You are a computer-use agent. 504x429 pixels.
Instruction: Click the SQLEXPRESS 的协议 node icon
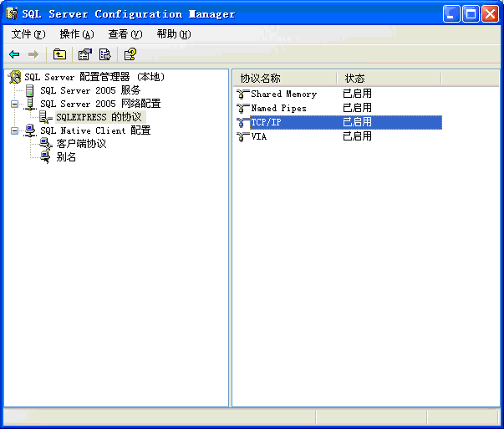pos(46,117)
